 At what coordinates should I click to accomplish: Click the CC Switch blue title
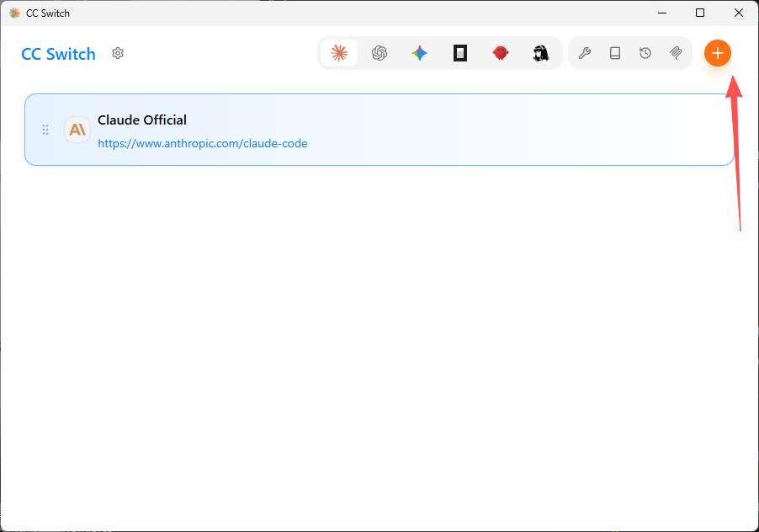click(x=58, y=54)
